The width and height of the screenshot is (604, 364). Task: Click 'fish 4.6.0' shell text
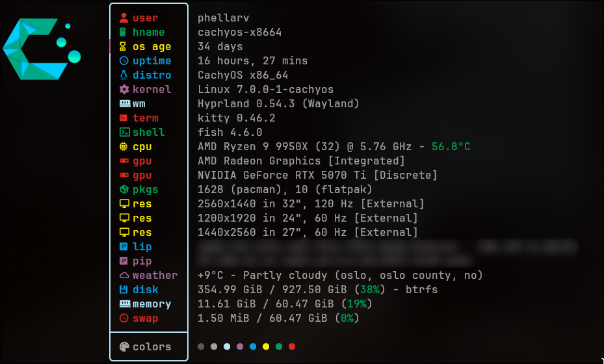point(230,132)
